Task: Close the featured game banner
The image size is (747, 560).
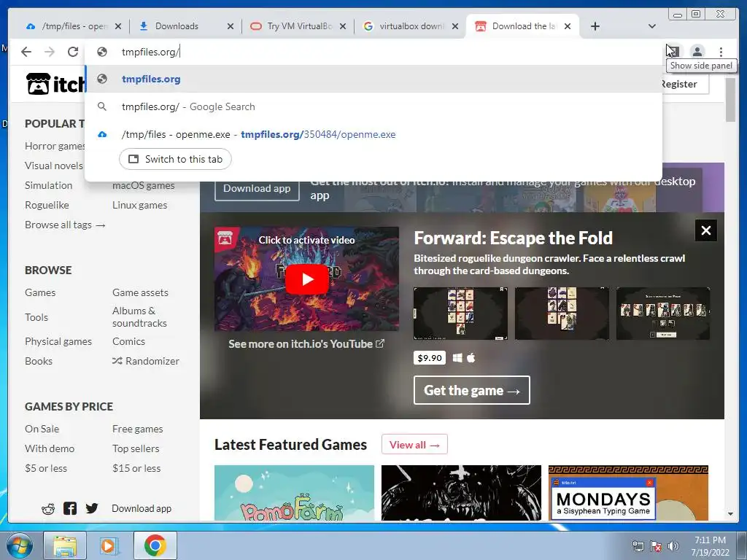Action: click(706, 230)
